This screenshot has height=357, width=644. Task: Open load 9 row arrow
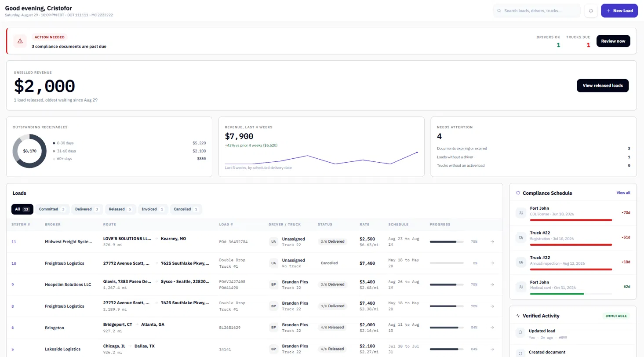tap(492, 284)
